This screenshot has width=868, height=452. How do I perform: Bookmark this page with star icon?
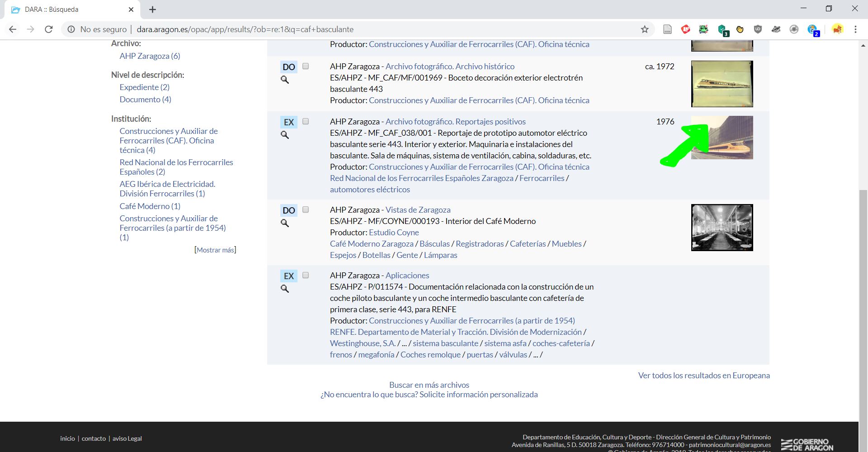pyautogui.click(x=645, y=29)
